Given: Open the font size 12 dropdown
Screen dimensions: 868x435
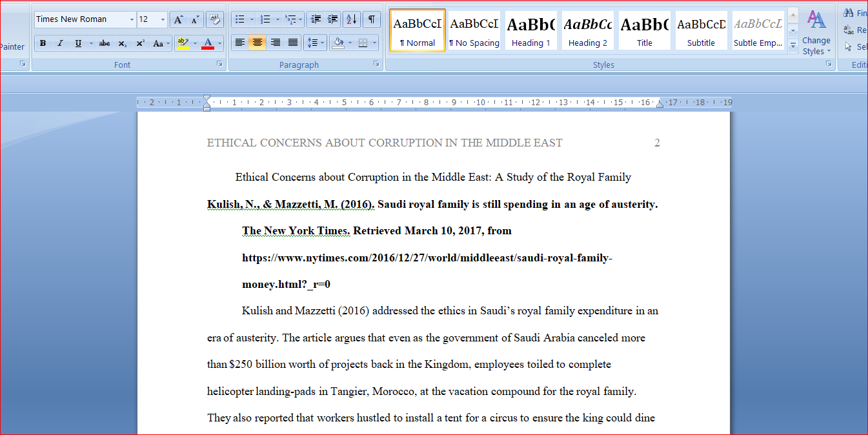Looking at the screenshot, I should (163, 19).
